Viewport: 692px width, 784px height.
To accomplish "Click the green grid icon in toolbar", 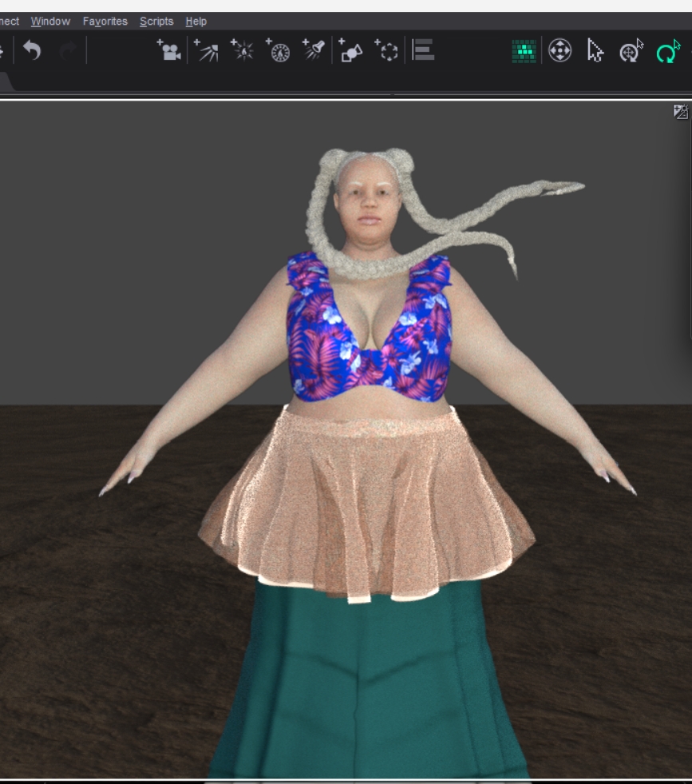I will point(524,52).
